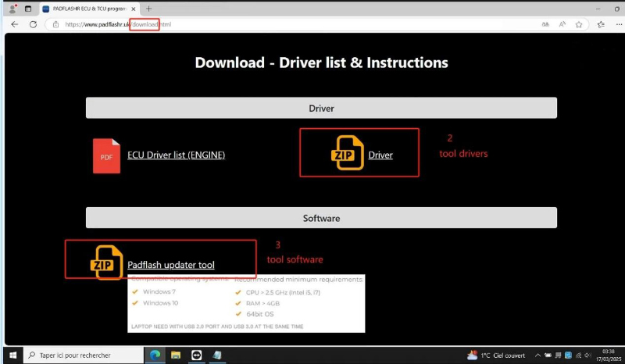Click the PDF icon for ECU Driver list
Screen dimensions: 625x364
tap(106, 155)
